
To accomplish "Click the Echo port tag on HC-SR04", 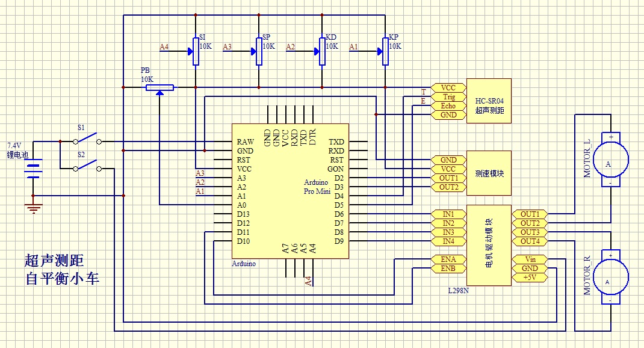I will pyautogui.click(x=448, y=106).
